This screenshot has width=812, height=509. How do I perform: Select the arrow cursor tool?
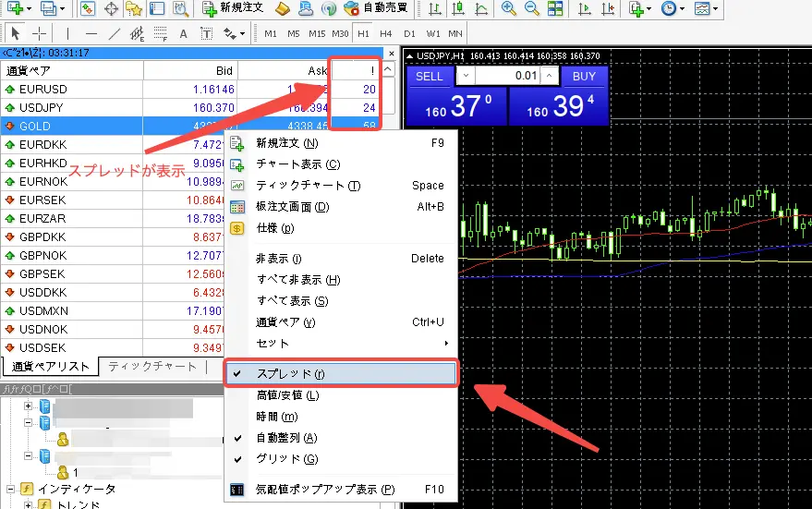click(15, 33)
